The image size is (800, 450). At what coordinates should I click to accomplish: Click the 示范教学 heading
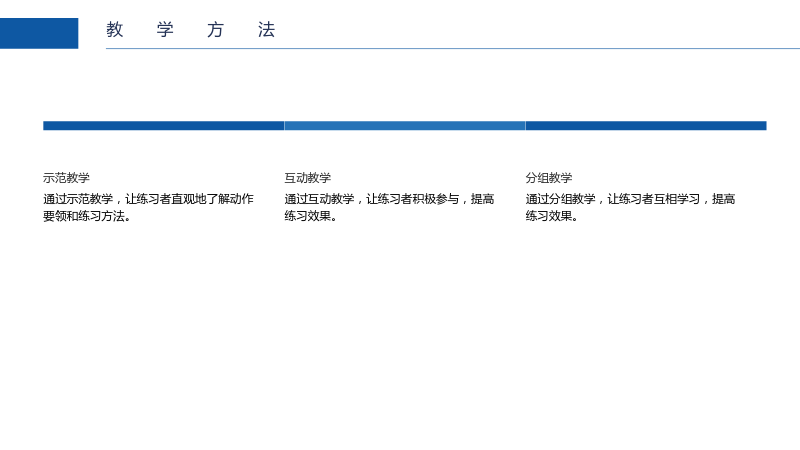tap(66, 178)
